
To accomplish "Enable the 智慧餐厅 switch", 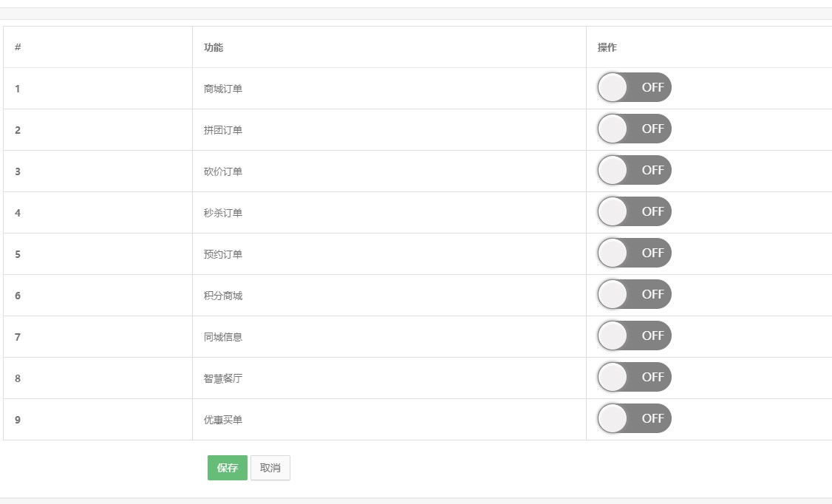I will tap(634, 378).
